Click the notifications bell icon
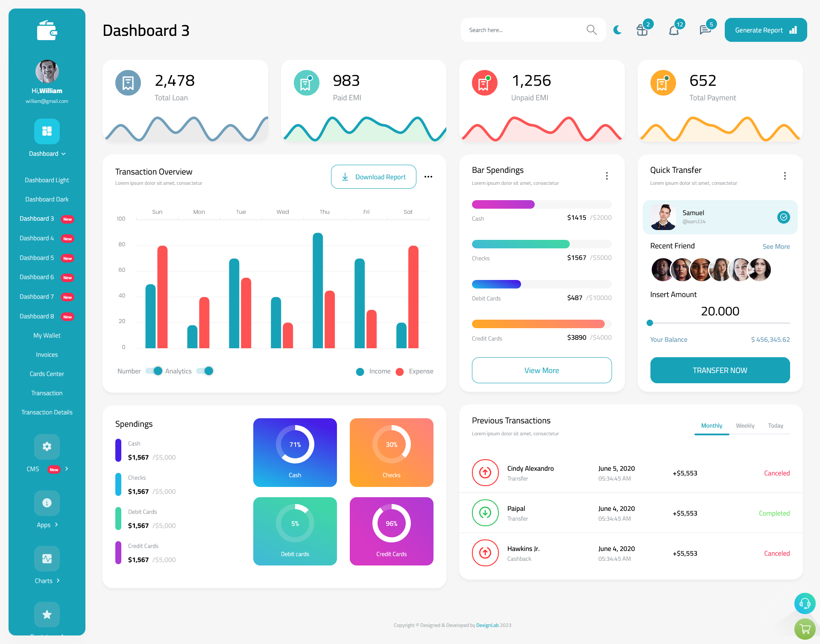 click(674, 29)
